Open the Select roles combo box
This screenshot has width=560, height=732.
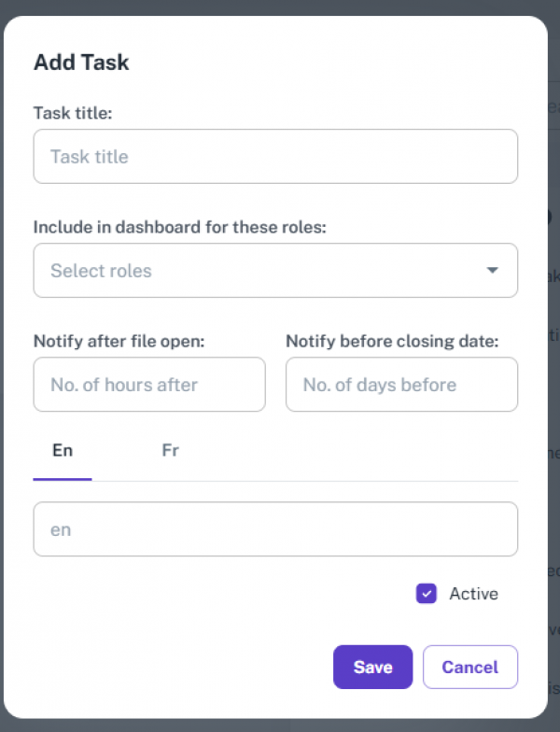tap(261, 271)
